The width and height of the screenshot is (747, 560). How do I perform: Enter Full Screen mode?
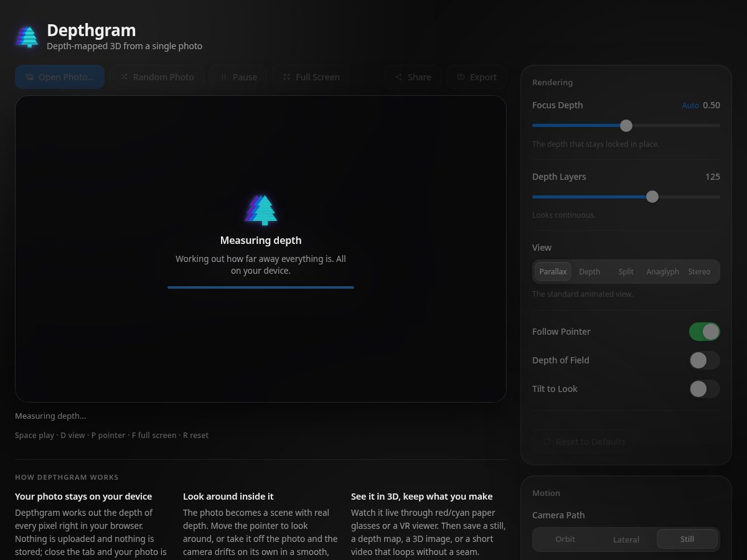pos(311,77)
